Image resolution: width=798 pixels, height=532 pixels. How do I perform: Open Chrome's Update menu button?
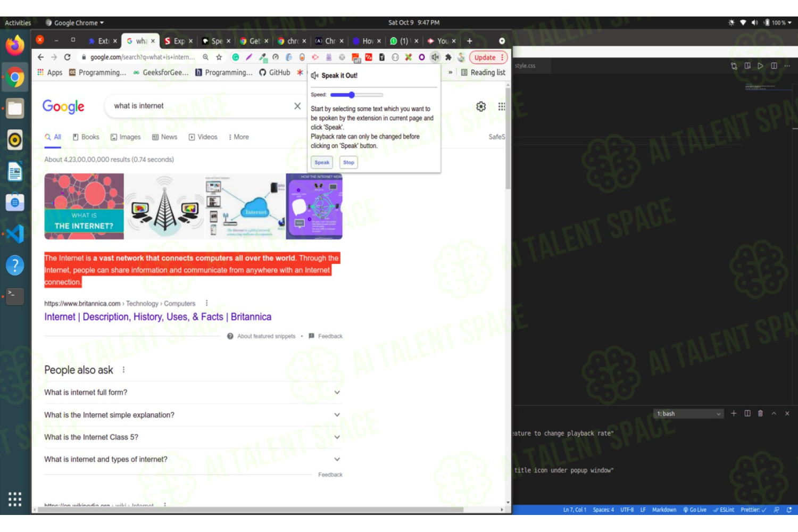click(488, 57)
